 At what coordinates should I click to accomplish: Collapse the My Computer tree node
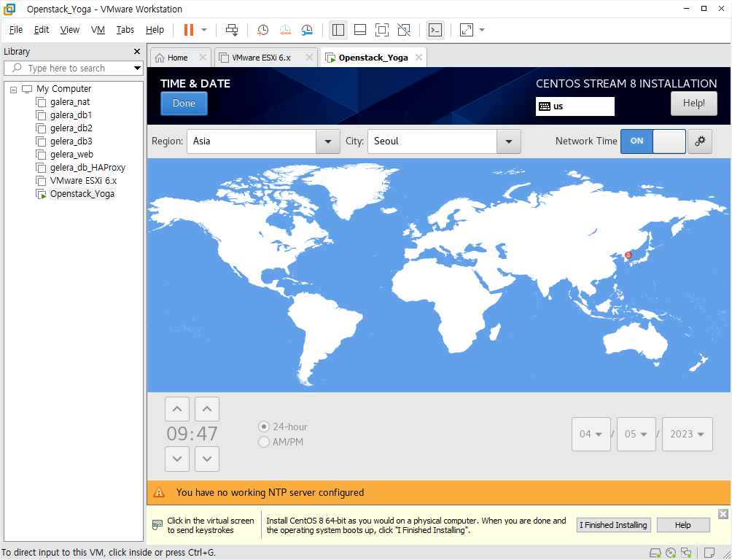click(14, 89)
